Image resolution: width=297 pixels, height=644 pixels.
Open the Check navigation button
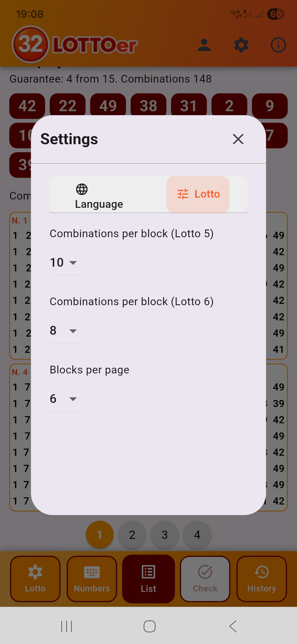click(205, 579)
